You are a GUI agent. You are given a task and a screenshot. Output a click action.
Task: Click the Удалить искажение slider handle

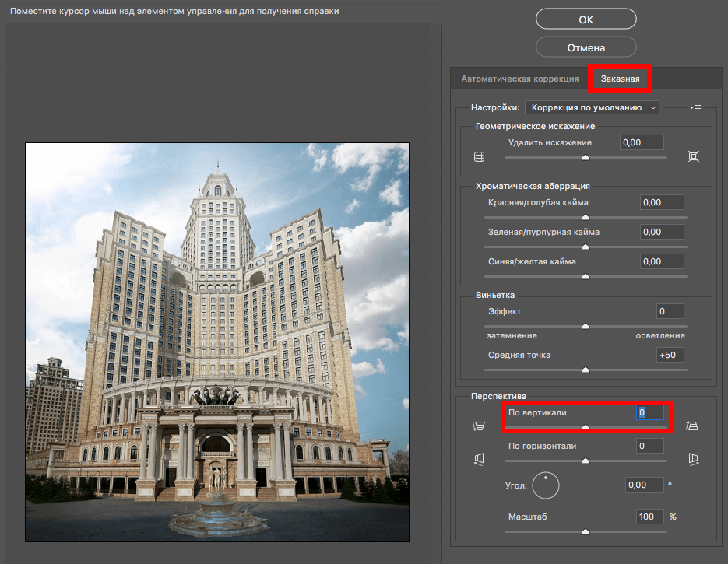(586, 157)
